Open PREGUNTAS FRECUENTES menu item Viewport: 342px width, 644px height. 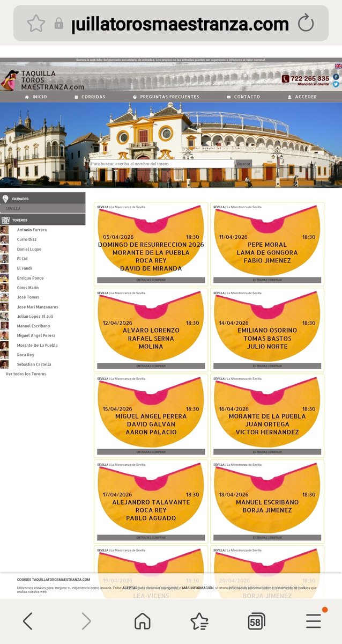(166, 97)
